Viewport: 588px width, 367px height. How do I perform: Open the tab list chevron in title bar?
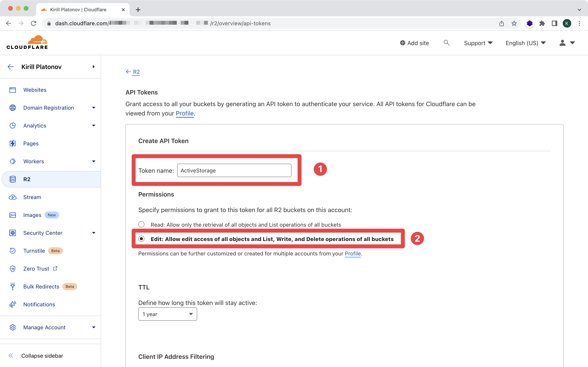579,10
